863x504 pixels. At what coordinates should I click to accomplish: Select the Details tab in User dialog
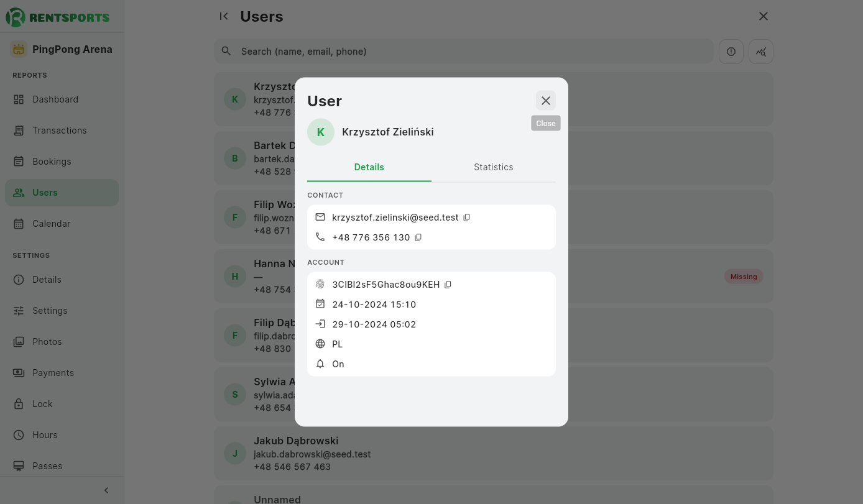pyautogui.click(x=369, y=167)
